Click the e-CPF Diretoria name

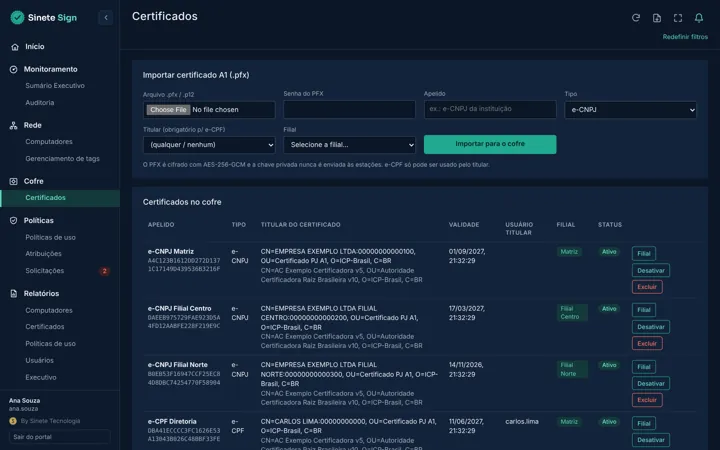[172, 422]
